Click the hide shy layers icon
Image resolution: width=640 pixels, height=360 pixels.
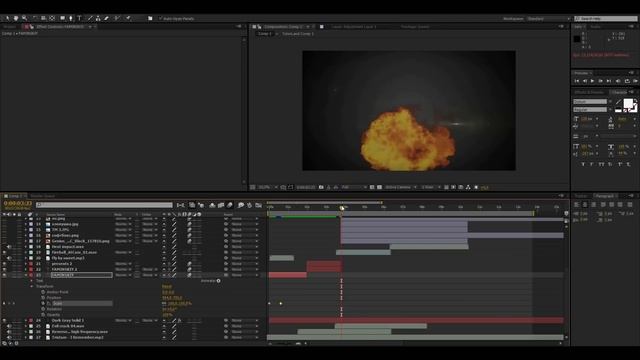click(x=212, y=205)
